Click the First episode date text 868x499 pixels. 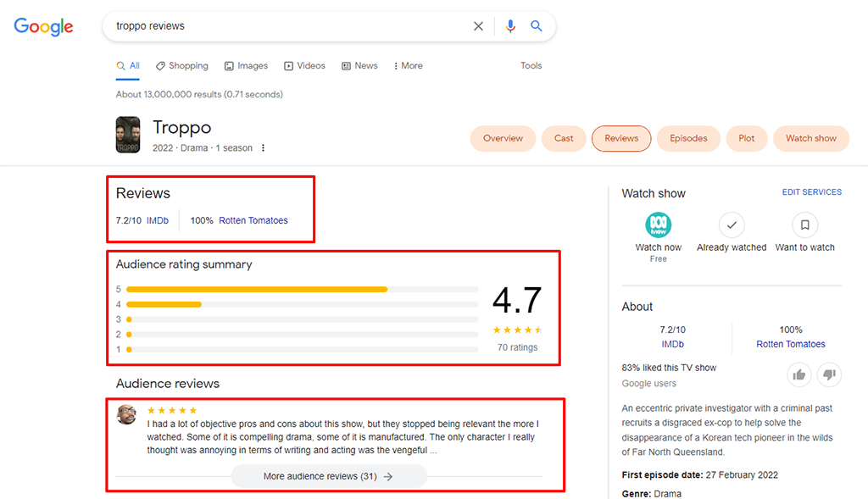pos(699,475)
